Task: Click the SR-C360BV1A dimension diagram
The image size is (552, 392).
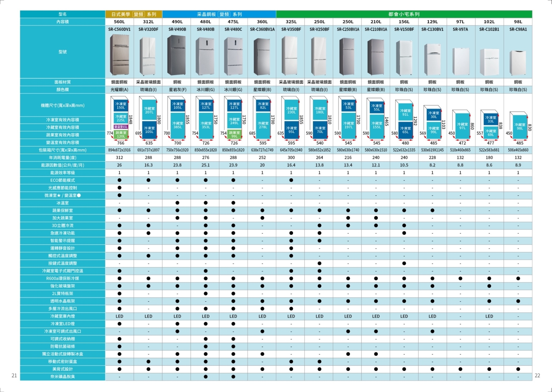Action: click(263, 119)
